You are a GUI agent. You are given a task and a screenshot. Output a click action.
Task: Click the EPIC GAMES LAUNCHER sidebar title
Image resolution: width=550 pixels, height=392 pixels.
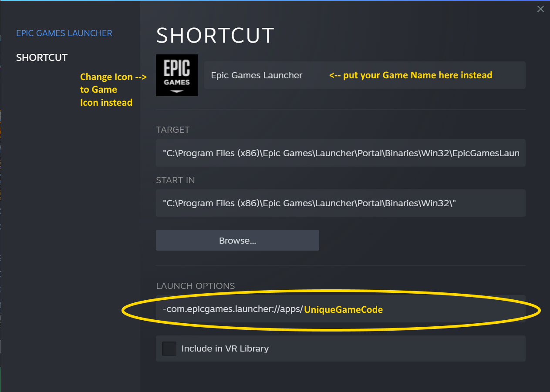[x=64, y=33]
